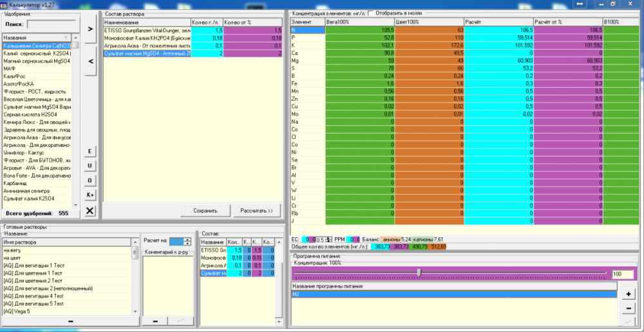Viewport: 644px width, 332px height.
Task: Remove fertilizer with the left arrow button
Action: 90,61
